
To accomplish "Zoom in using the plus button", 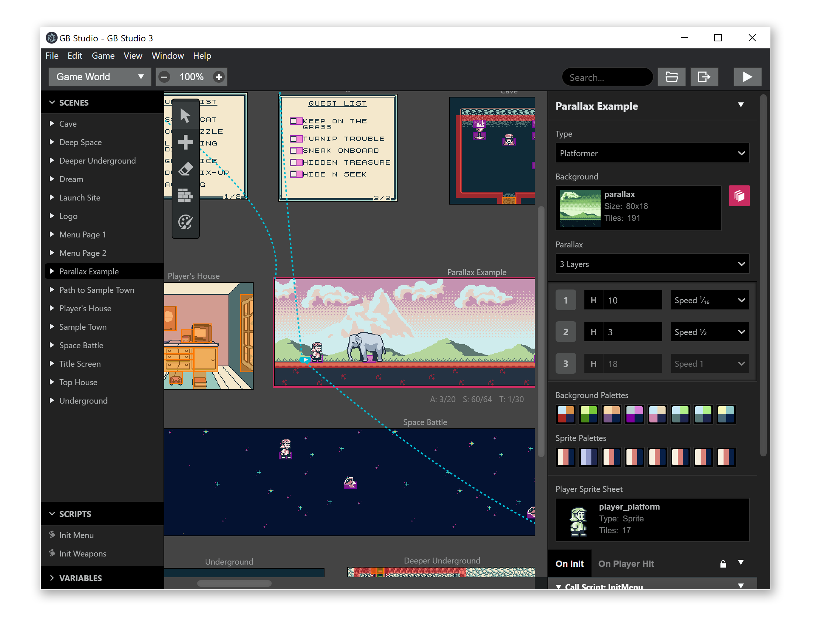I will point(219,76).
